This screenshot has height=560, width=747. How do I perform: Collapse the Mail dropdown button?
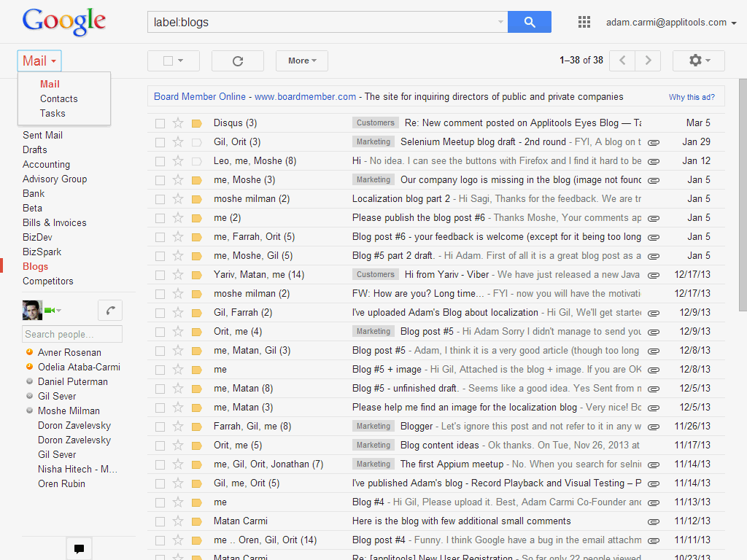point(39,61)
